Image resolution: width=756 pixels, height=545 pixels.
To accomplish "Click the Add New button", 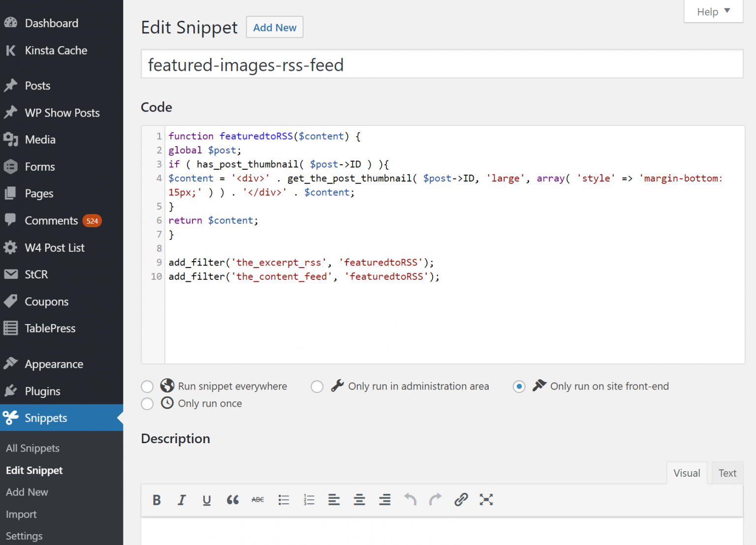I will coord(274,27).
